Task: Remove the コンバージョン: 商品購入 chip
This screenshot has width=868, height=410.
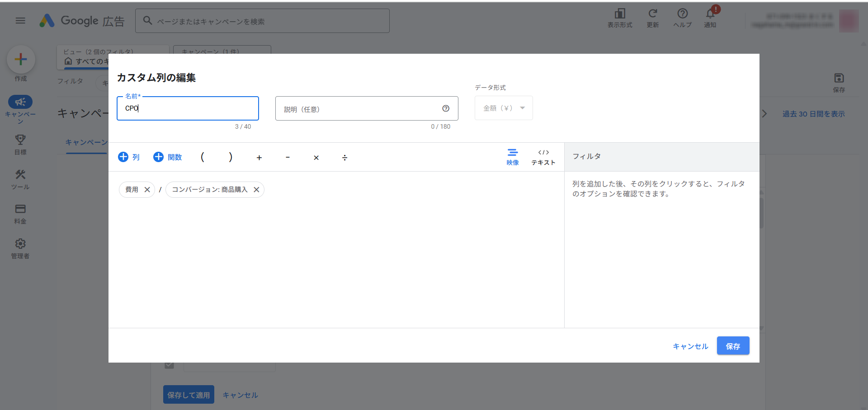Action: tap(256, 190)
